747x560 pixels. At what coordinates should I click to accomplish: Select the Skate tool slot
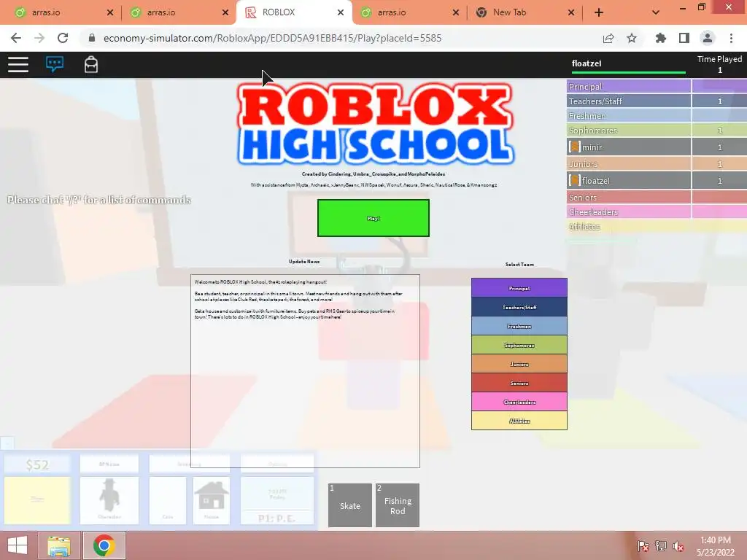350,505
